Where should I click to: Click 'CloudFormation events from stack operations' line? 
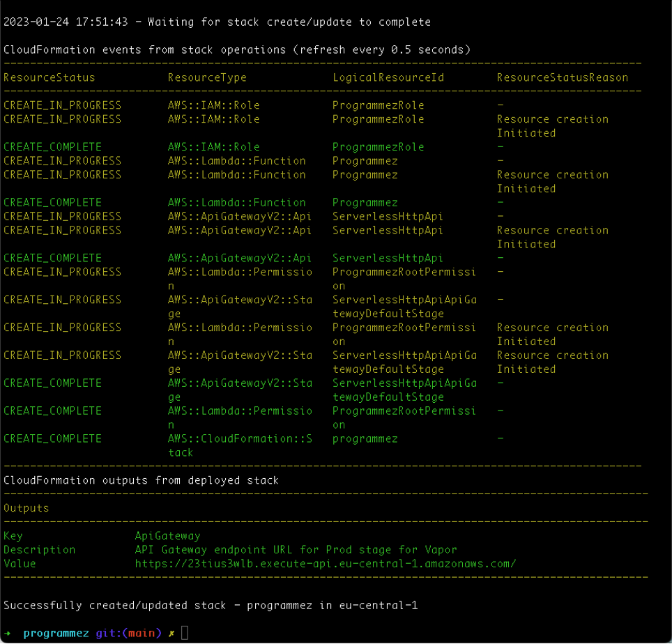237,49
